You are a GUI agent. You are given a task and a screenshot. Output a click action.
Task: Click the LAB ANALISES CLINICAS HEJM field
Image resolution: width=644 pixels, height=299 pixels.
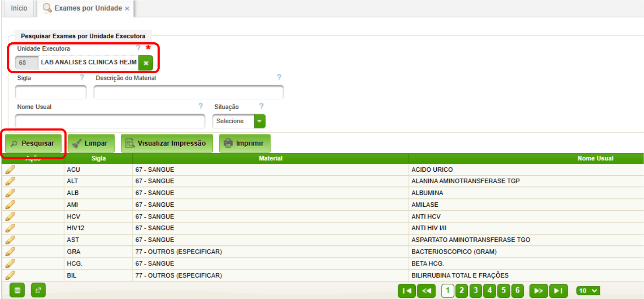pos(89,62)
